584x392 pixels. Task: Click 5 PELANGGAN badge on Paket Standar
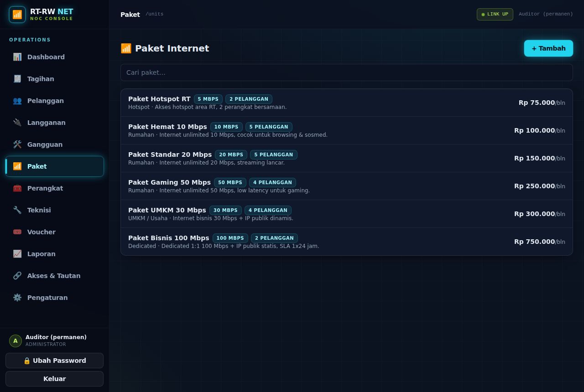point(274,155)
